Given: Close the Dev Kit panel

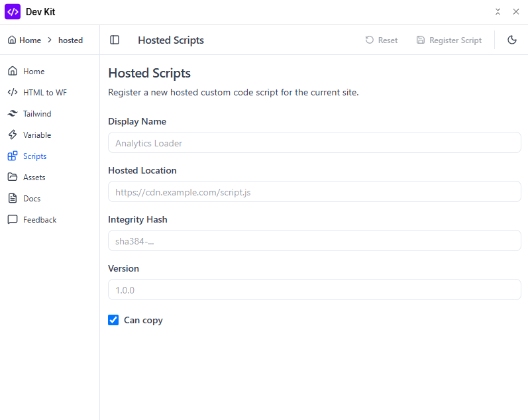Looking at the screenshot, I should pyautogui.click(x=516, y=12).
